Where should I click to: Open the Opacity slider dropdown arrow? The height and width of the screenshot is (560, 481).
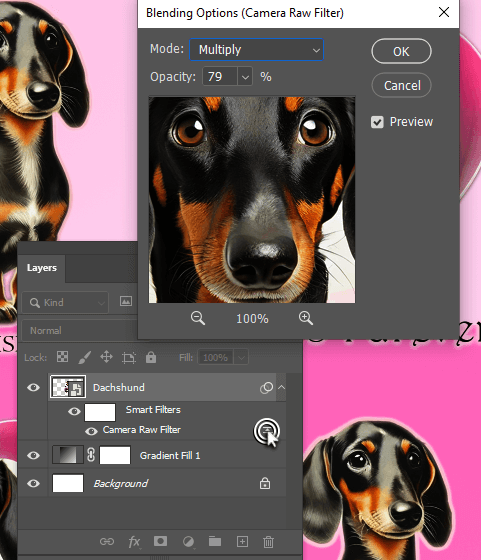tap(245, 76)
